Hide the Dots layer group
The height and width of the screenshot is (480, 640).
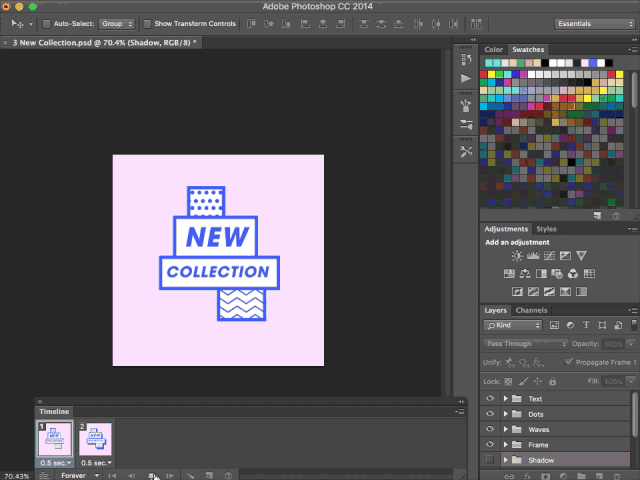pyautogui.click(x=490, y=413)
